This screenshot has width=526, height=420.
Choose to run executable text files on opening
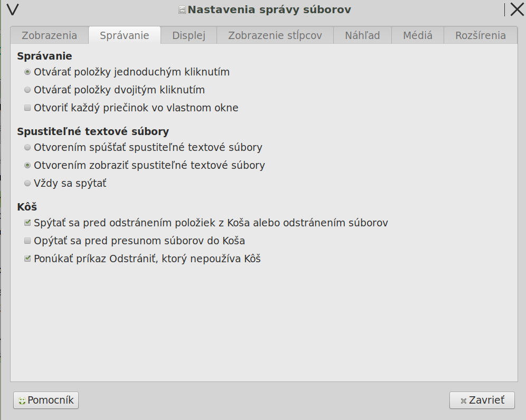(x=27, y=147)
